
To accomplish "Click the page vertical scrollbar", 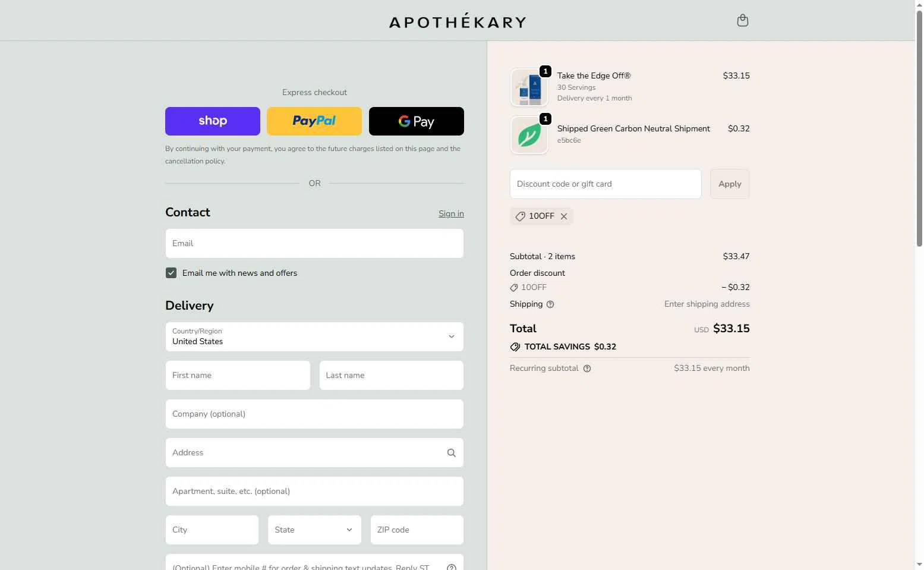I will tap(919, 128).
